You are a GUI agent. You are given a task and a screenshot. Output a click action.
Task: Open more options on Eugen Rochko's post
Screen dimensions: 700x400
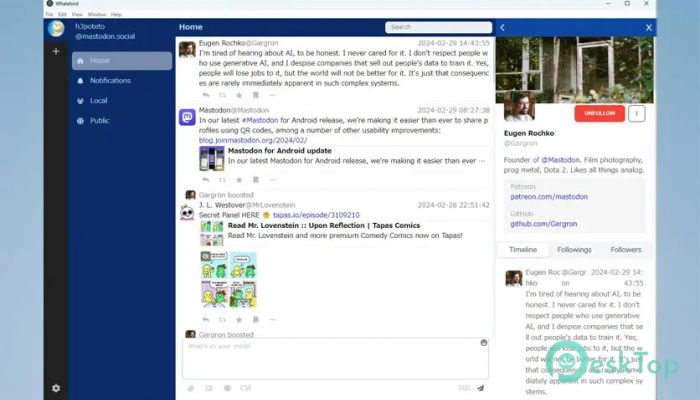(x=272, y=95)
